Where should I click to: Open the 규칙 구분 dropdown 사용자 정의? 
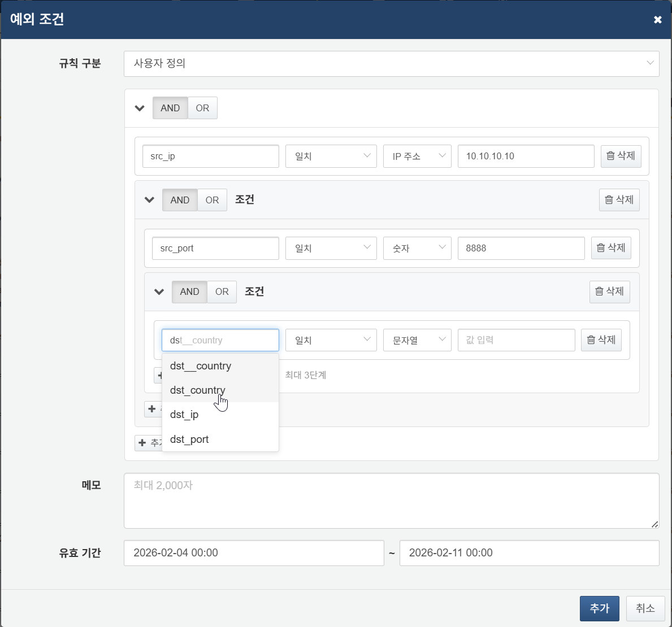coord(391,64)
